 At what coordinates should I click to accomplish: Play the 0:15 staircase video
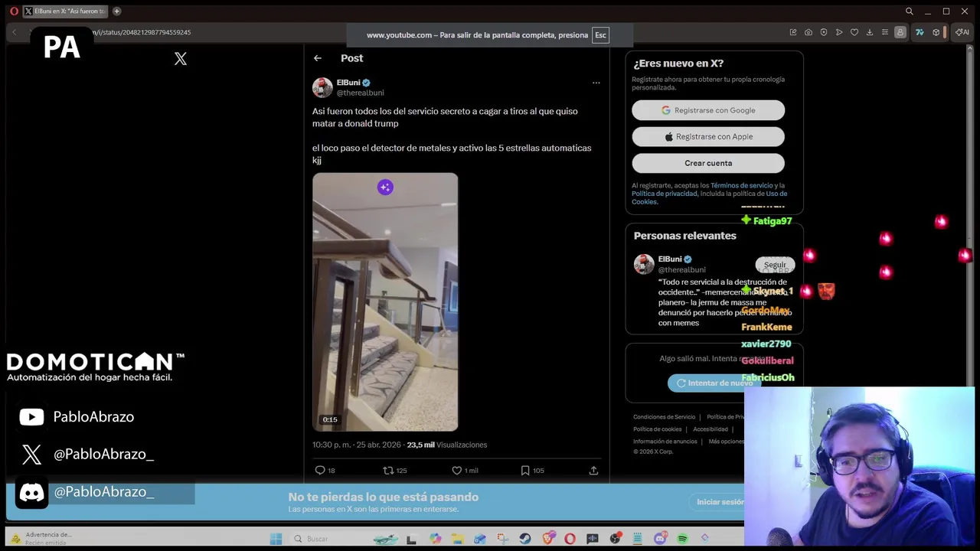(x=385, y=302)
